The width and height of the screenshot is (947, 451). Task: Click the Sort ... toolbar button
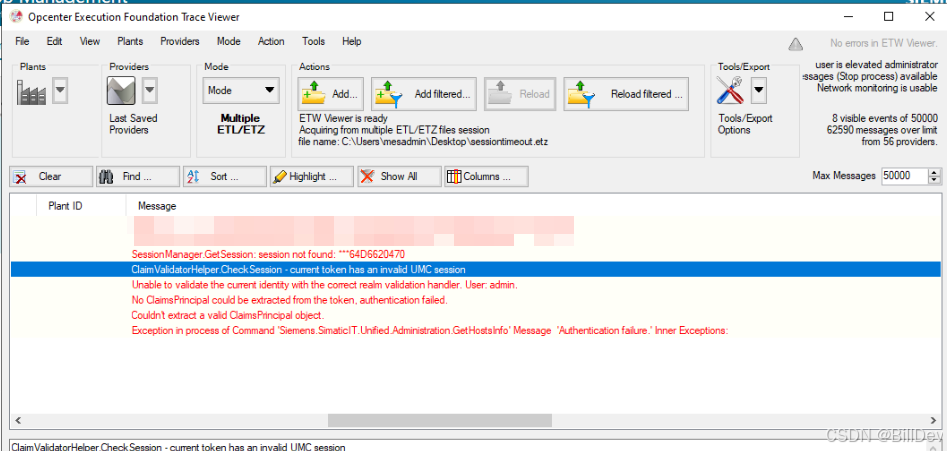click(x=225, y=176)
